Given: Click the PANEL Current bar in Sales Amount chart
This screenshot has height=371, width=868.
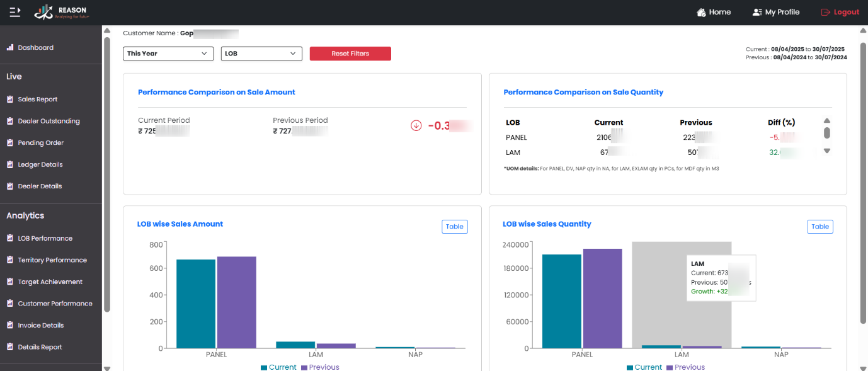Looking at the screenshot, I should coord(196,304).
